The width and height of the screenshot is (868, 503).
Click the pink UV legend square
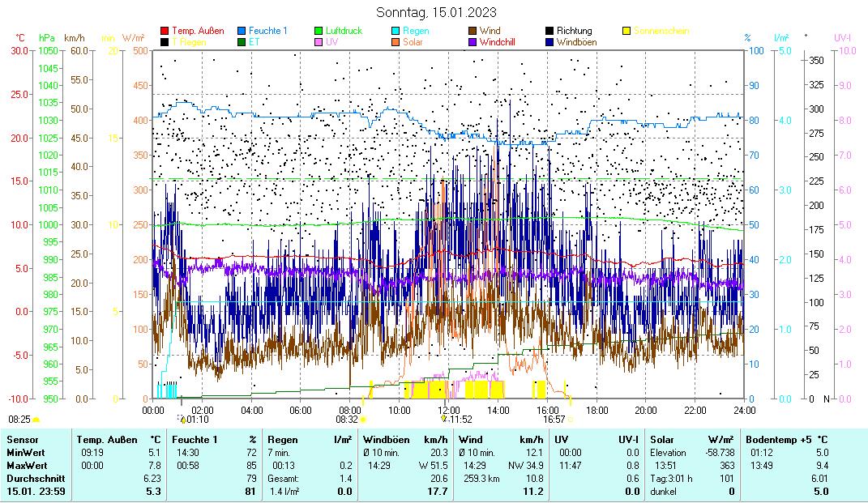319,41
